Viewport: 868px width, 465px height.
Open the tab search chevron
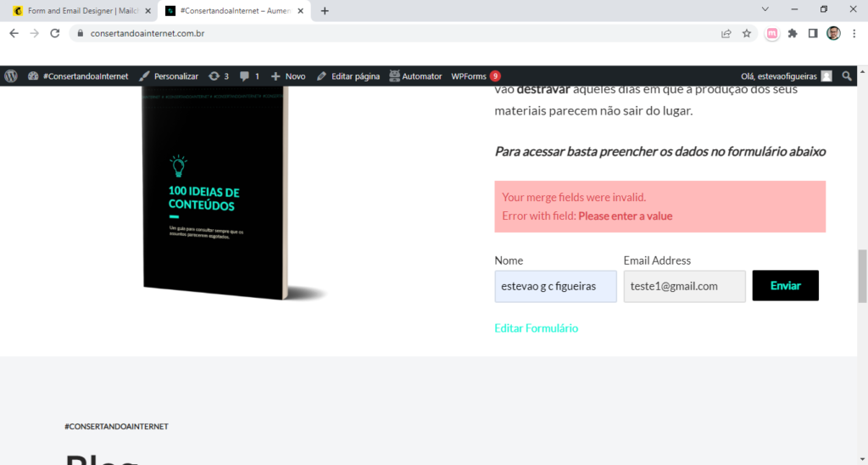click(765, 9)
